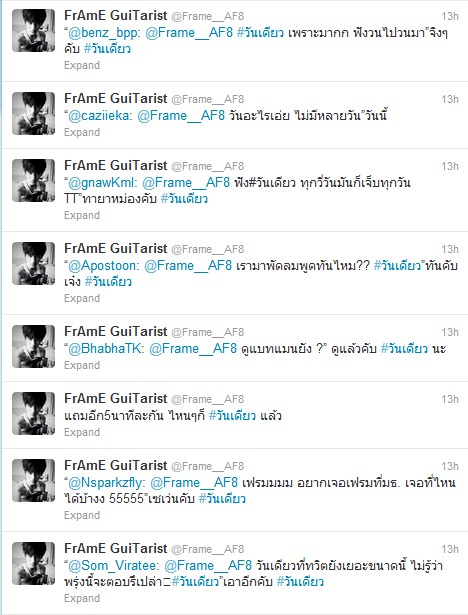Click the avatar on the @Apostoon tweet

[x=33, y=264]
